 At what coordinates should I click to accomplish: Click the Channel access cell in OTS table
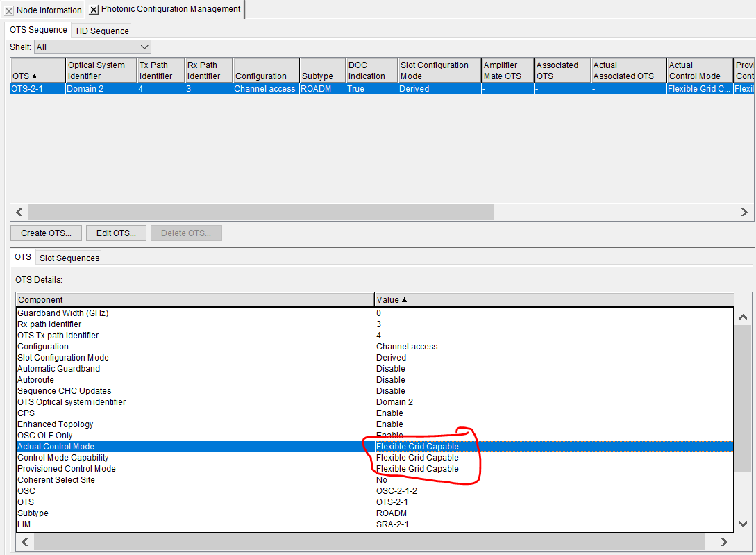click(x=266, y=89)
